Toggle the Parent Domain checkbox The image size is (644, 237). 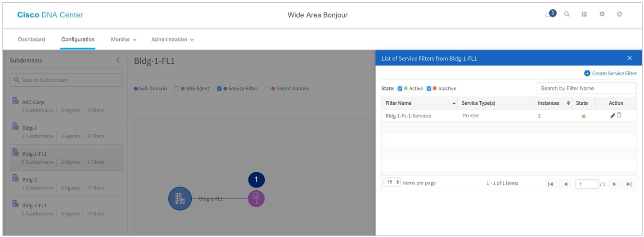(267, 89)
